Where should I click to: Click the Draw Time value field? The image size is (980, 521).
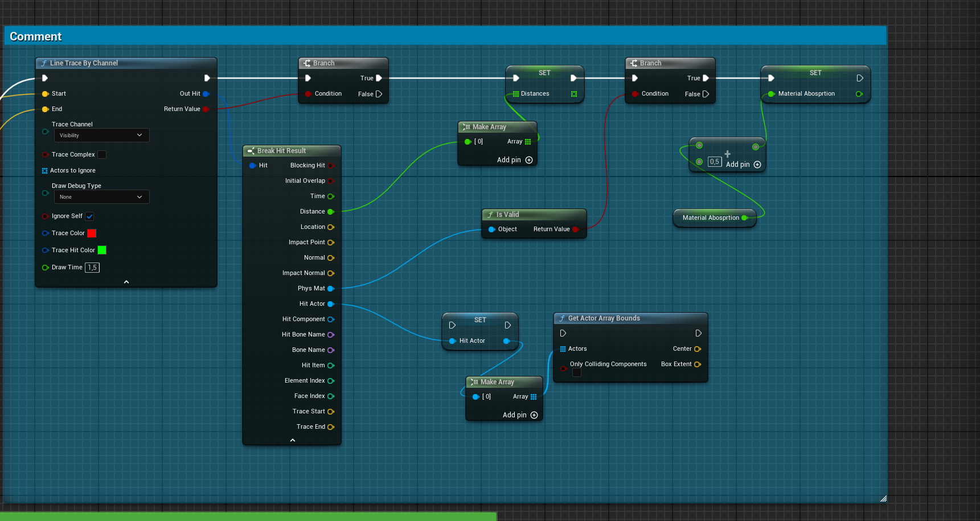(x=92, y=268)
